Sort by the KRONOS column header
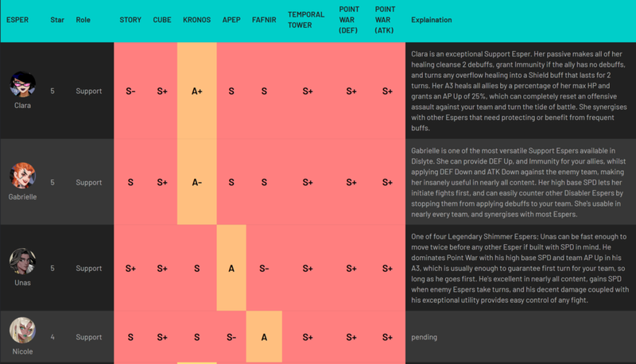The image size is (636, 364). click(x=196, y=20)
